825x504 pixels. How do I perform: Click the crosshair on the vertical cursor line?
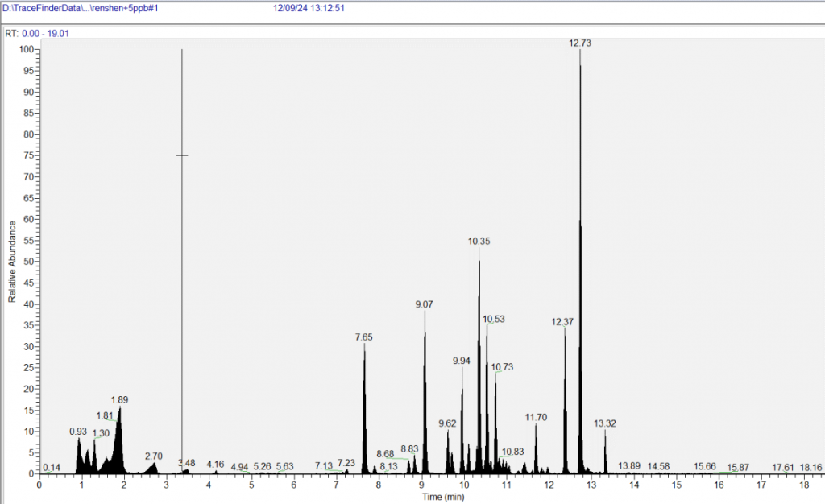click(x=182, y=155)
